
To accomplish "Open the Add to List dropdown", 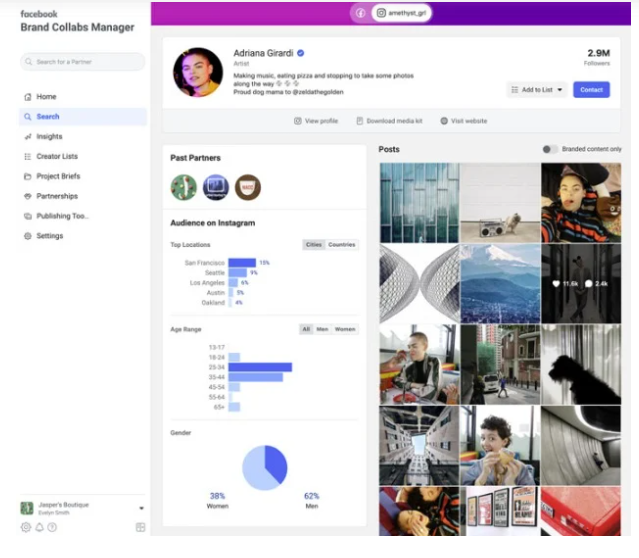I will tap(537, 90).
